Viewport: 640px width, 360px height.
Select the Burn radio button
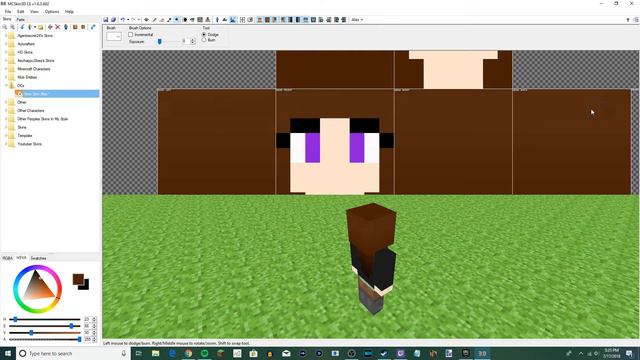point(204,40)
